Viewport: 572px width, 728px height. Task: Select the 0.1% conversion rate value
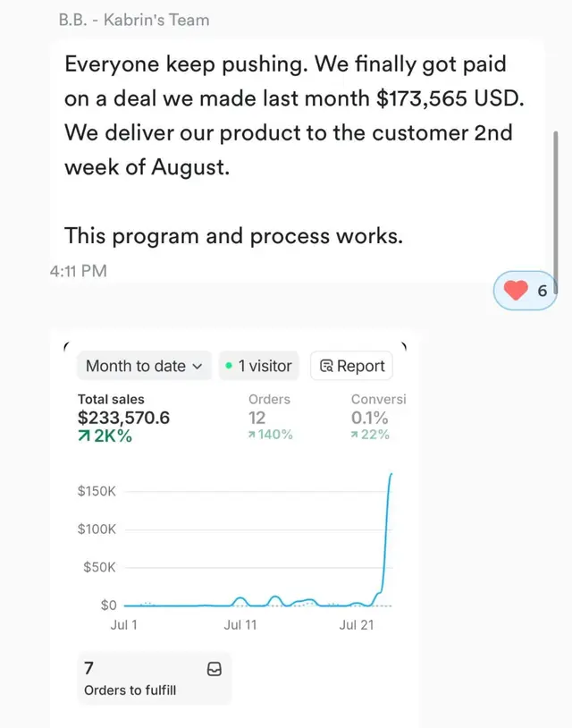[x=369, y=418]
